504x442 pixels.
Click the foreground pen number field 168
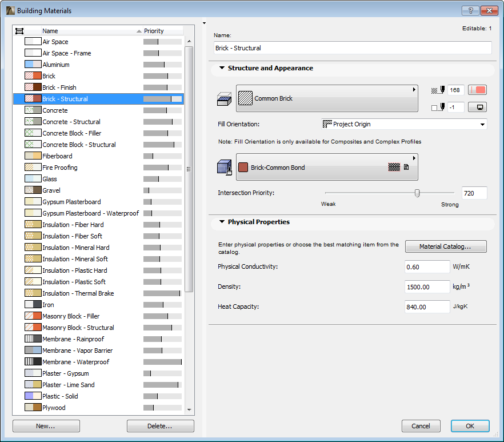tap(456, 90)
